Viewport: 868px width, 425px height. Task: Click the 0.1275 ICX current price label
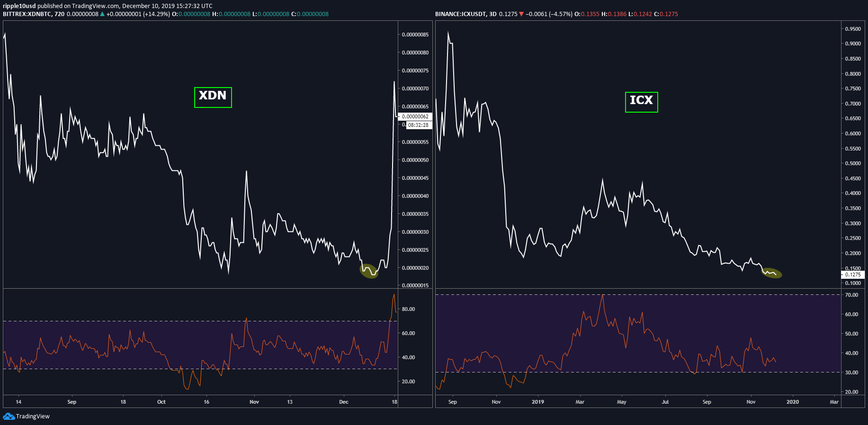click(853, 274)
